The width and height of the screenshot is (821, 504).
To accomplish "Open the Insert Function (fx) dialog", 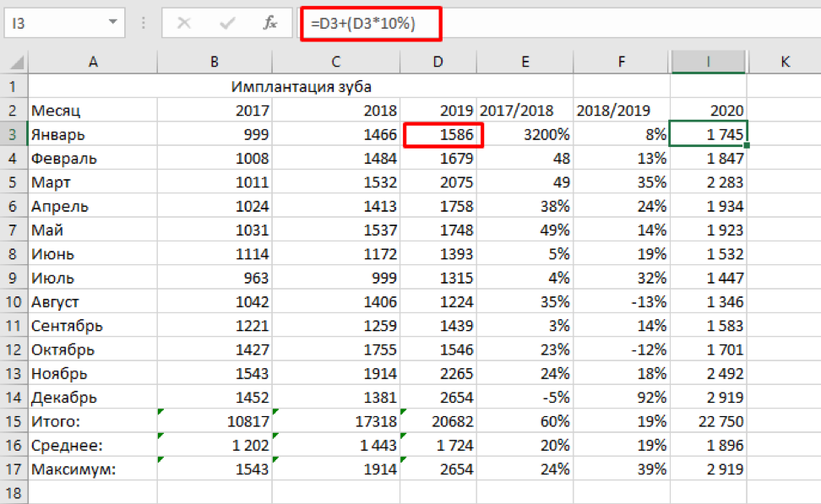I will click(270, 23).
